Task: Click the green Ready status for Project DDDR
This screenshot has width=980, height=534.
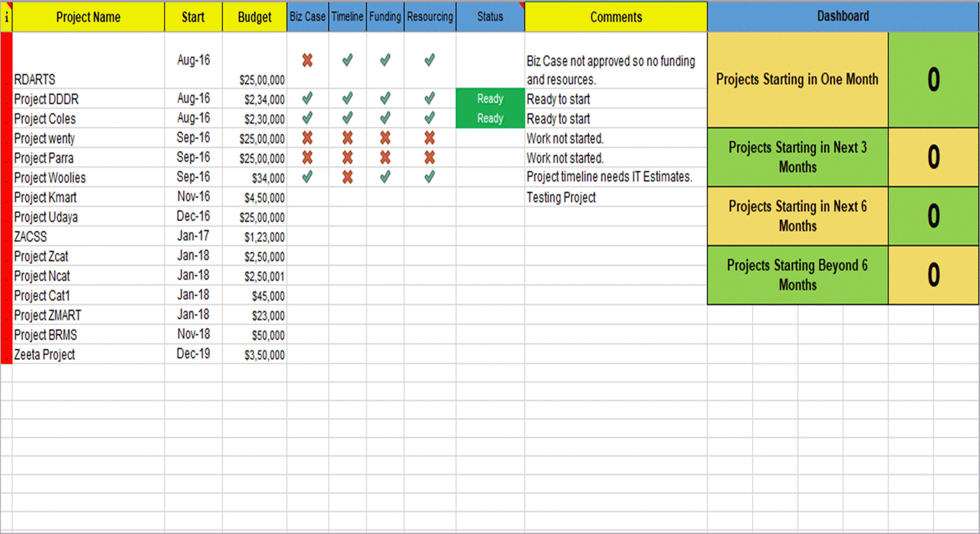Action: (490, 99)
